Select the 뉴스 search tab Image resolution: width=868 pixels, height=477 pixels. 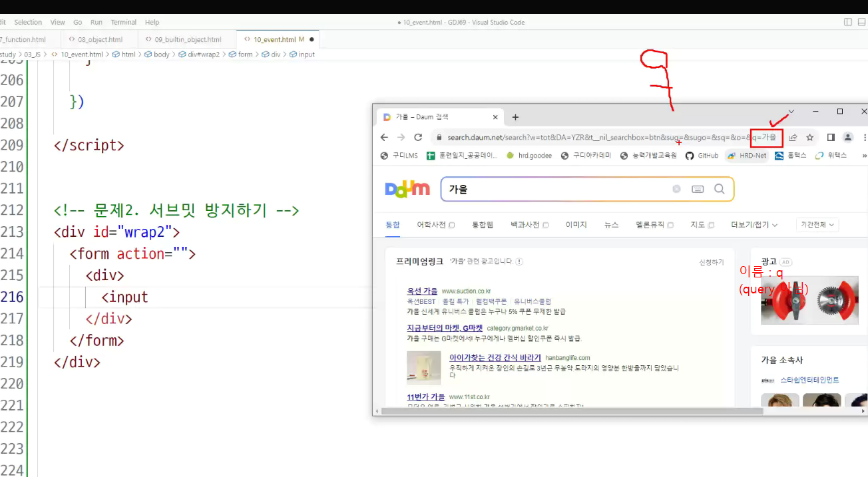[x=612, y=225]
